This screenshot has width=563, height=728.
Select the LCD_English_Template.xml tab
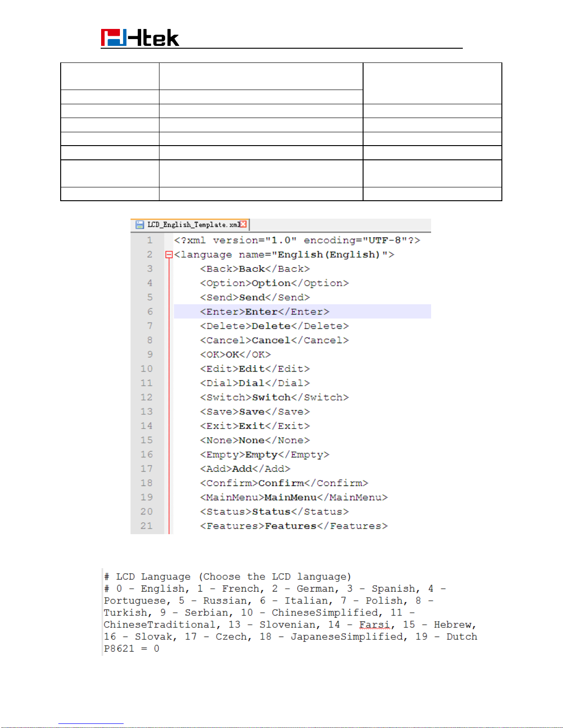190,225
